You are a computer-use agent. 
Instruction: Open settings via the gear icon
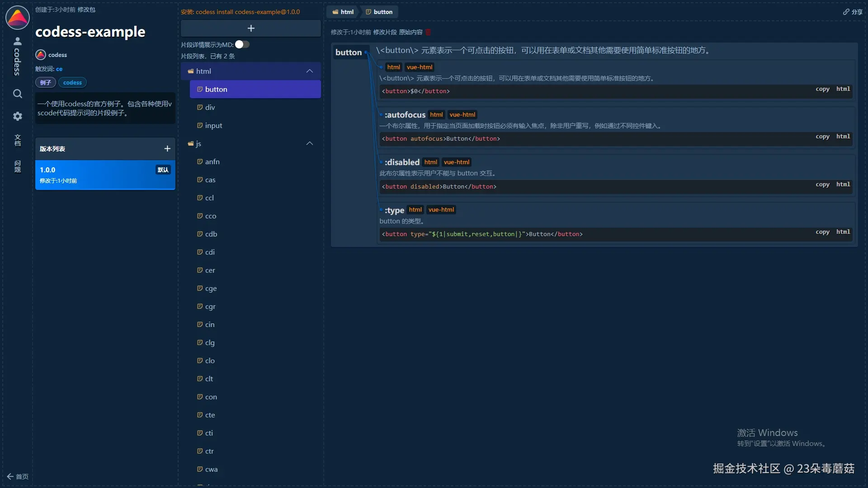point(17,116)
